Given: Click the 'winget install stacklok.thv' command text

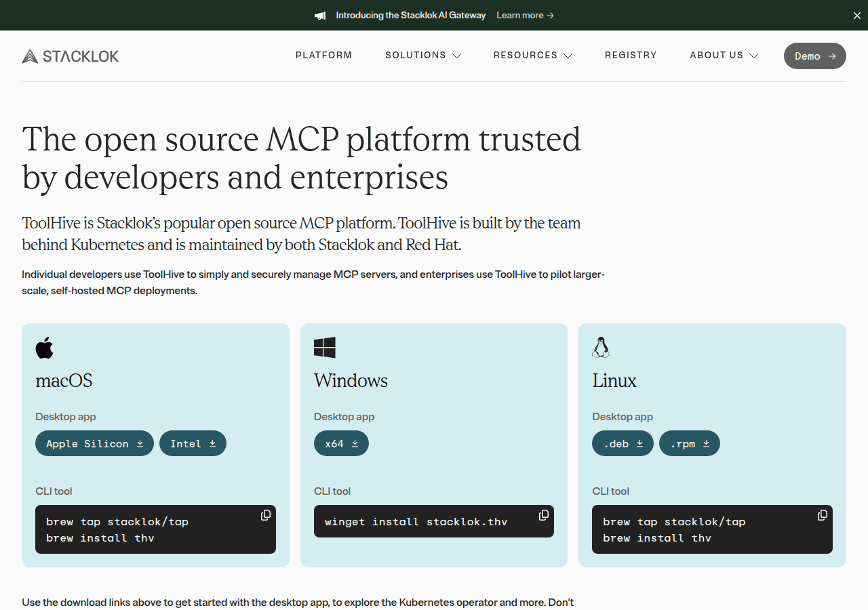Looking at the screenshot, I should pos(416,522).
